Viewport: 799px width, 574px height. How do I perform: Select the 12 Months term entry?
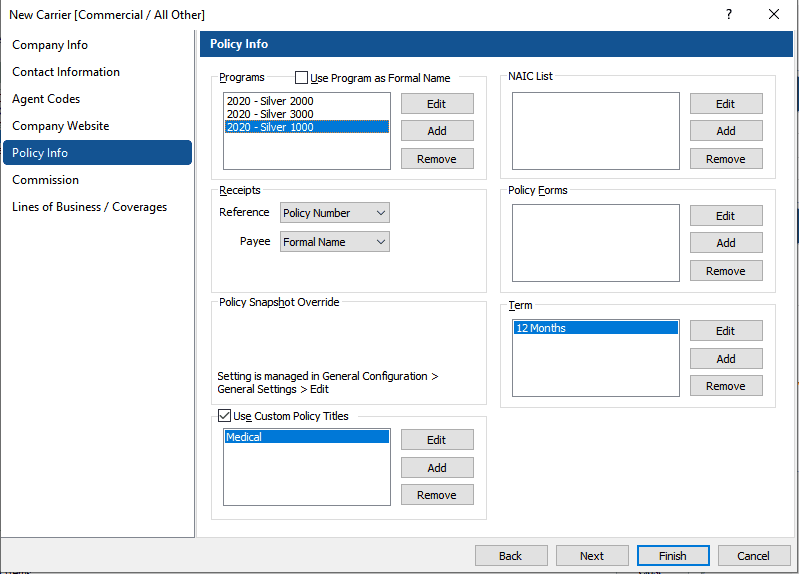point(596,328)
